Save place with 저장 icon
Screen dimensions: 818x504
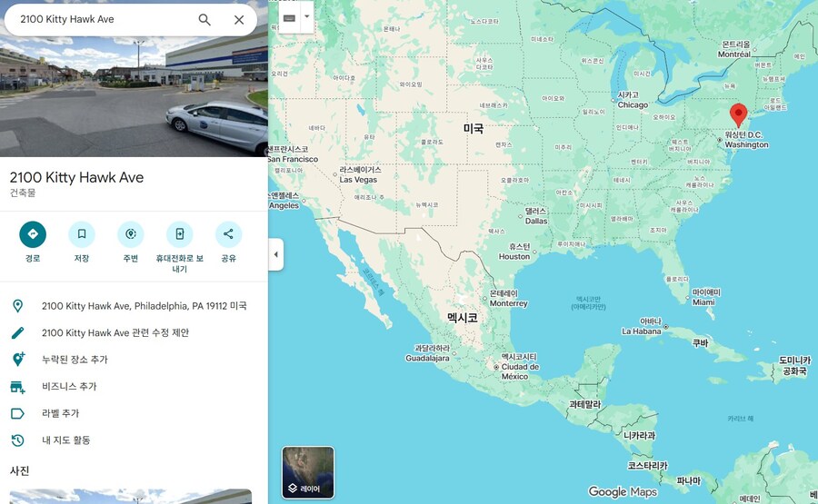tap(82, 234)
